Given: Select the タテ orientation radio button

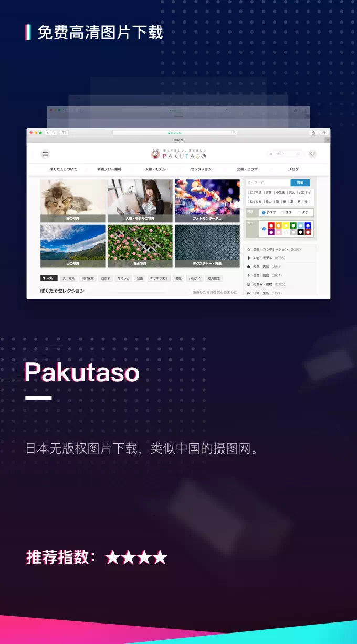Looking at the screenshot, I should (x=299, y=213).
